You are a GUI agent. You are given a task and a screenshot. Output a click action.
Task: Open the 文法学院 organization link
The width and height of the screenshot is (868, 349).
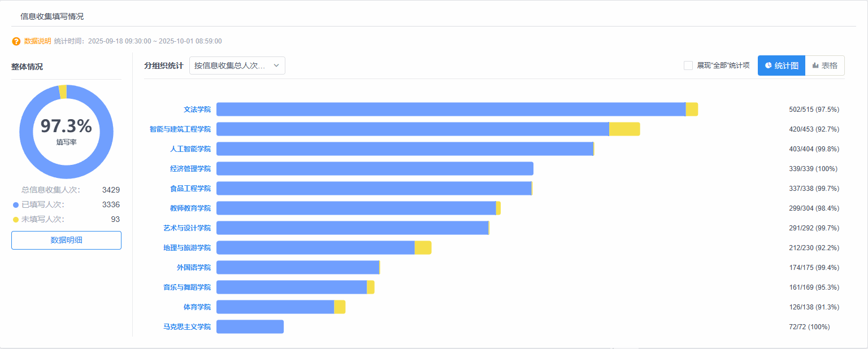tap(197, 110)
